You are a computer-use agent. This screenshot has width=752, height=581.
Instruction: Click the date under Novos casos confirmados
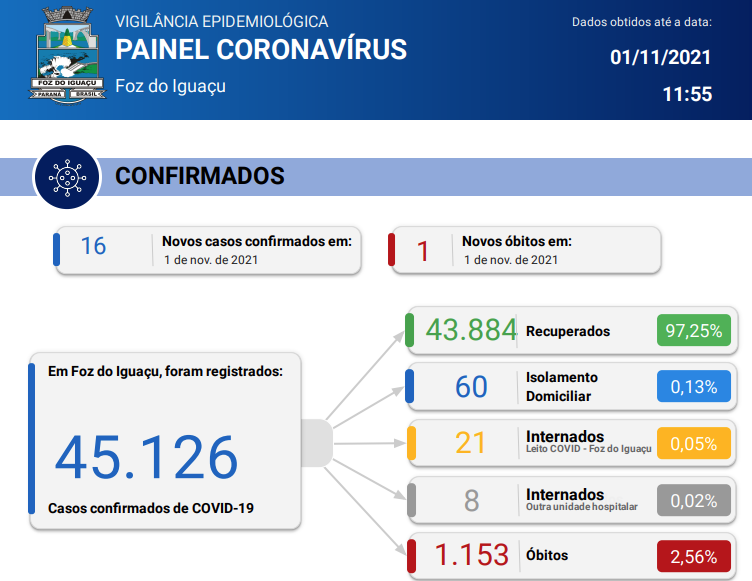click(x=211, y=260)
